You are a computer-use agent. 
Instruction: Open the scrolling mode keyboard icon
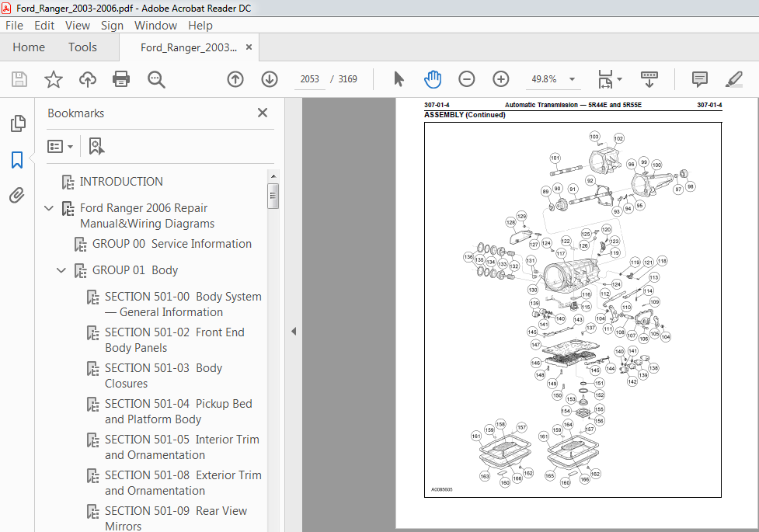click(649, 79)
